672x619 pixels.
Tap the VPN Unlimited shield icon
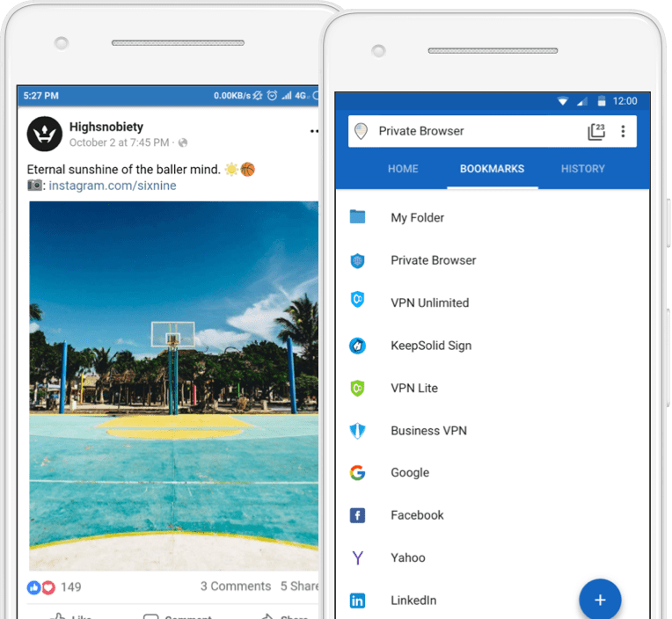(357, 300)
